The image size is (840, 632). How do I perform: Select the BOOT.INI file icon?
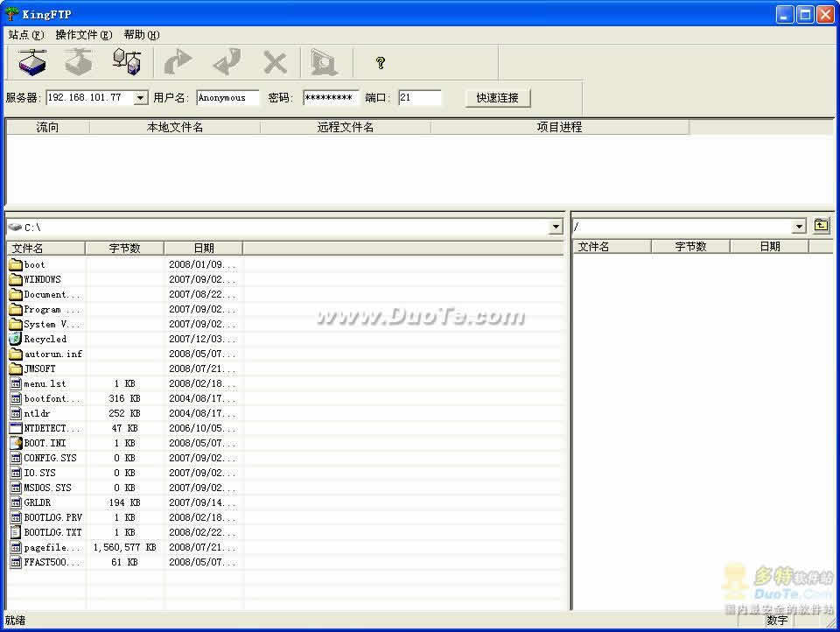coord(16,443)
